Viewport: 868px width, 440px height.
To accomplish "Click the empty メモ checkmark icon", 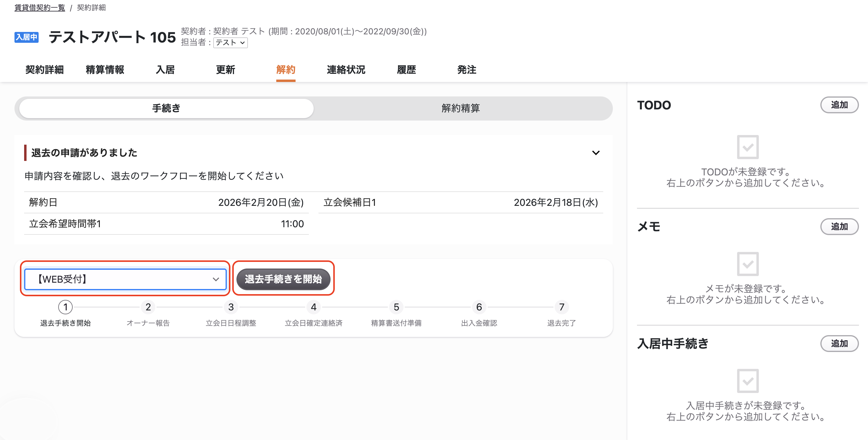I will coord(748,264).
